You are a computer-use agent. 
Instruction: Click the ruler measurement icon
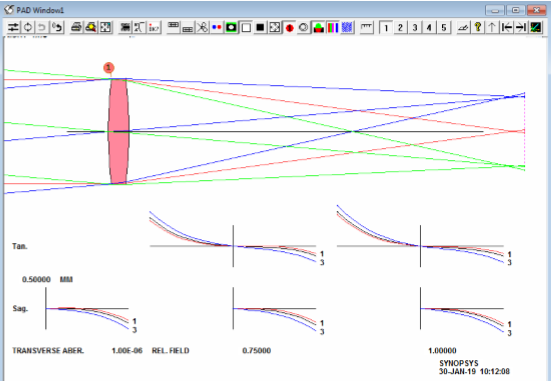[367, 27]
